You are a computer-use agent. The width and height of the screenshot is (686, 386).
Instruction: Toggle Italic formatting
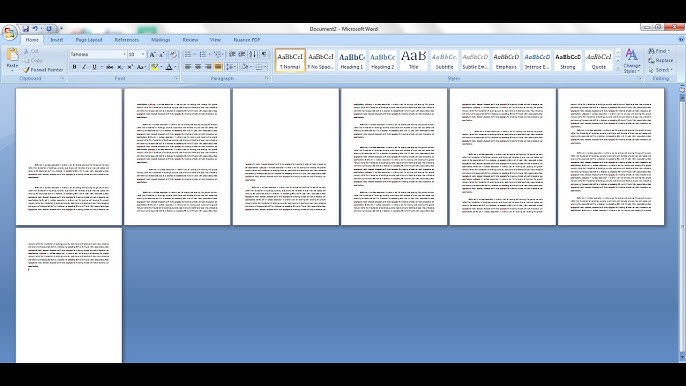point(84,67)
